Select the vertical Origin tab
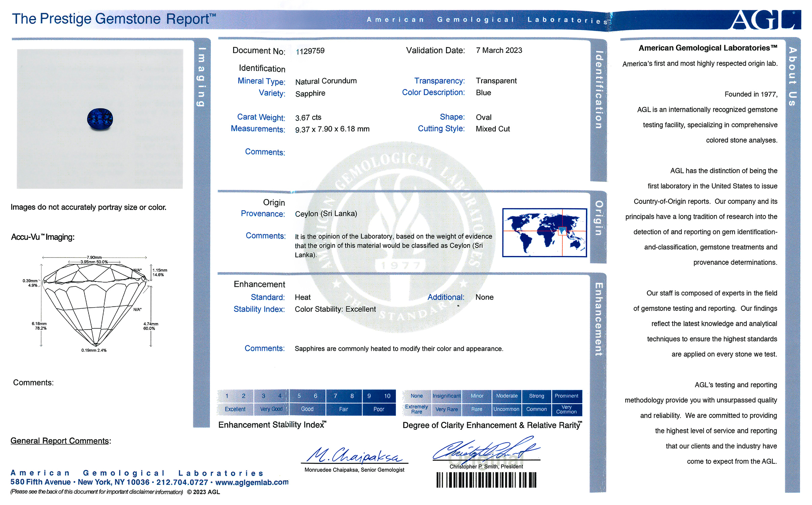 point(598,218)
